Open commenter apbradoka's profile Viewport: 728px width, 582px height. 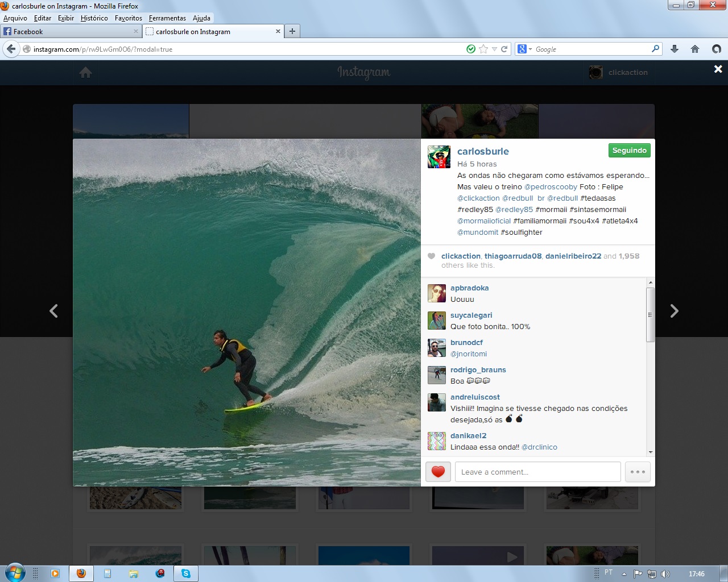coord(469,288)
